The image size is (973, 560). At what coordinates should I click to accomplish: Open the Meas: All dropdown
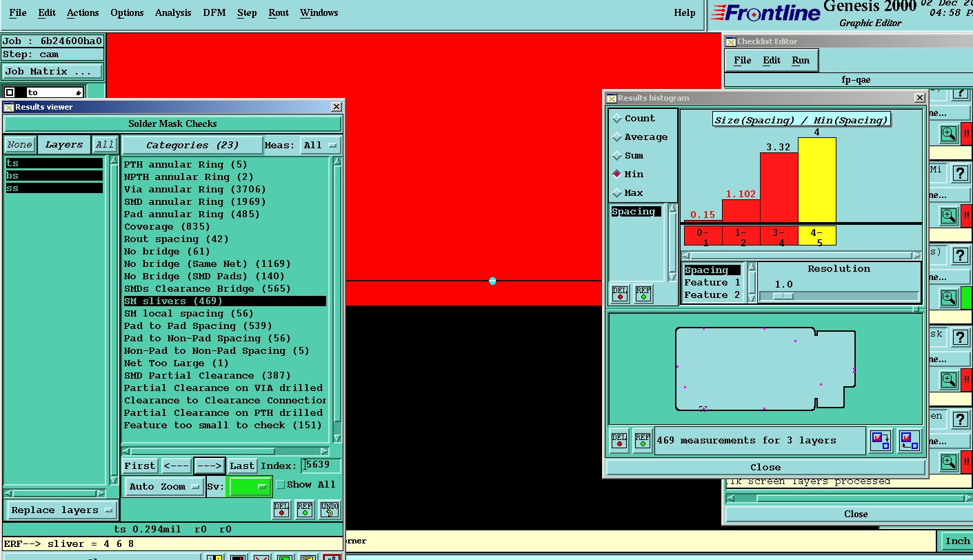[x=321, y=145]
